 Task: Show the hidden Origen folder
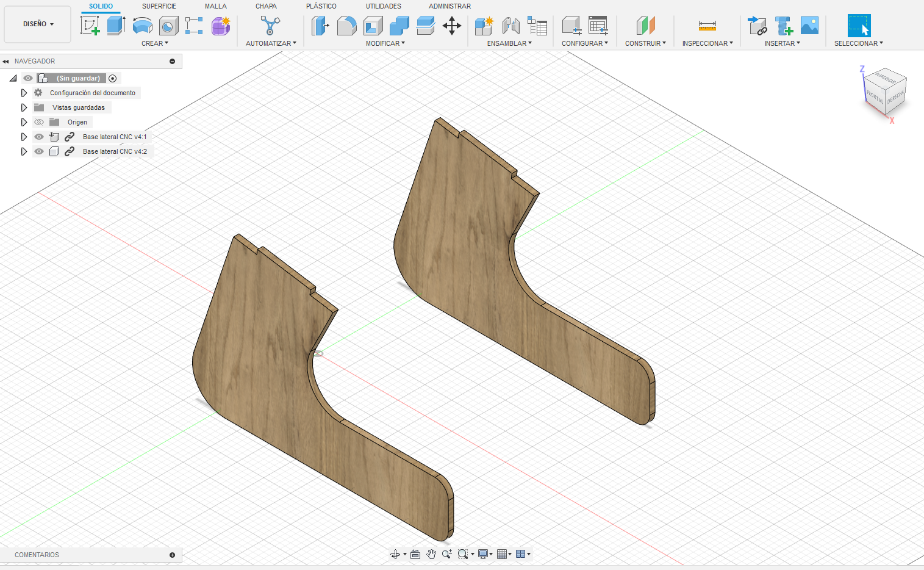tap(39, 122)
